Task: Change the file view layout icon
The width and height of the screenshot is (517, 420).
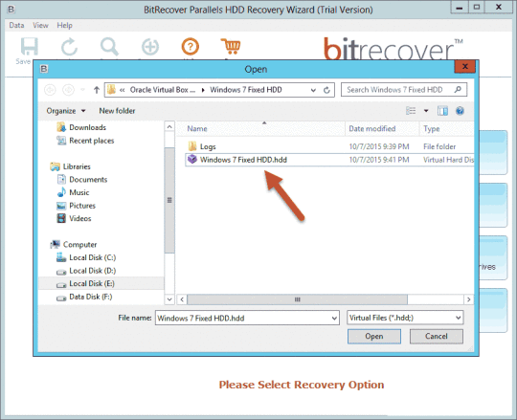Action: pyautogui.click(x=411, y=111)
